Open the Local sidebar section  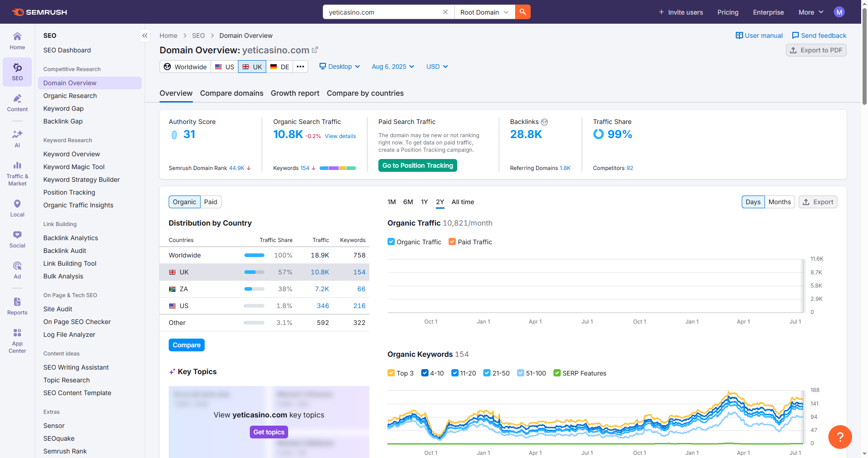point(17,208)
